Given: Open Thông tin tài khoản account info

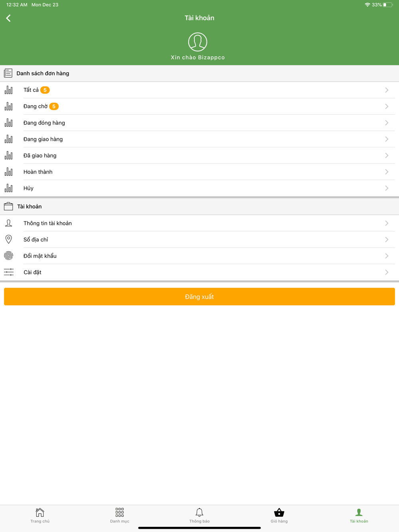Looking at the screenshot, I should click(x=199, y=223).
